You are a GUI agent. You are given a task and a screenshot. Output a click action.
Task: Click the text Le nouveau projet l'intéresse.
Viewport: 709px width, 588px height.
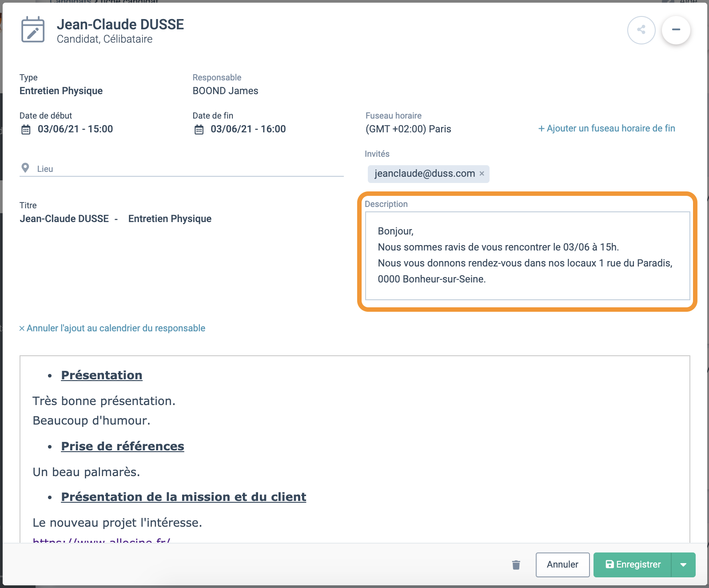coord(117,523)
